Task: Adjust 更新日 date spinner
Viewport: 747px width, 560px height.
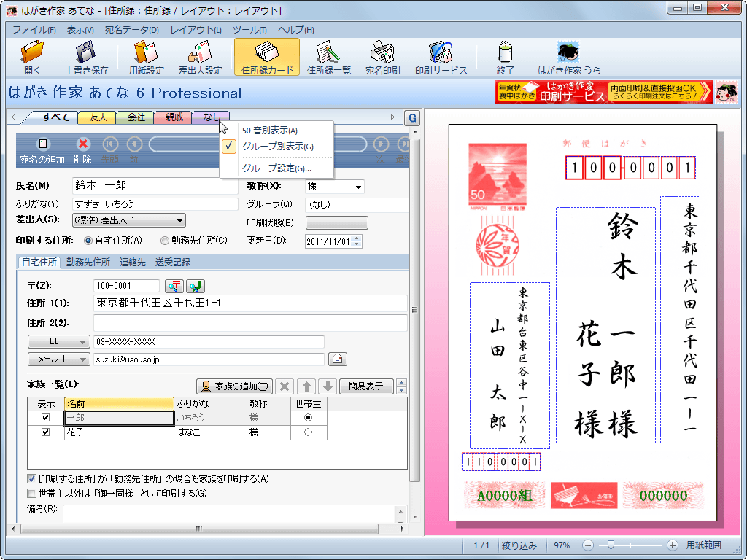Action: click(357, 241)
